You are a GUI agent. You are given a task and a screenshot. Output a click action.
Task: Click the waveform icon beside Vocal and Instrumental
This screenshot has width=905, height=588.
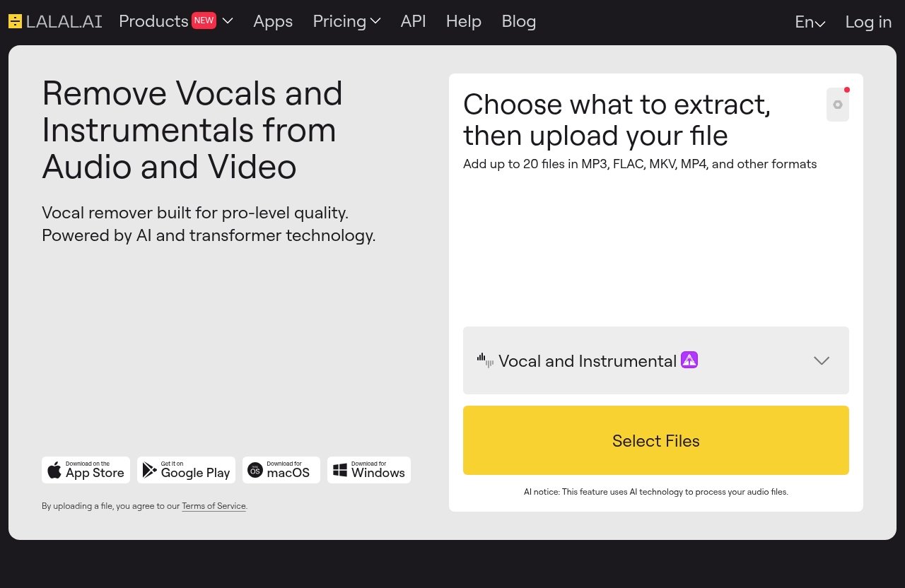(x=485, y=360)
